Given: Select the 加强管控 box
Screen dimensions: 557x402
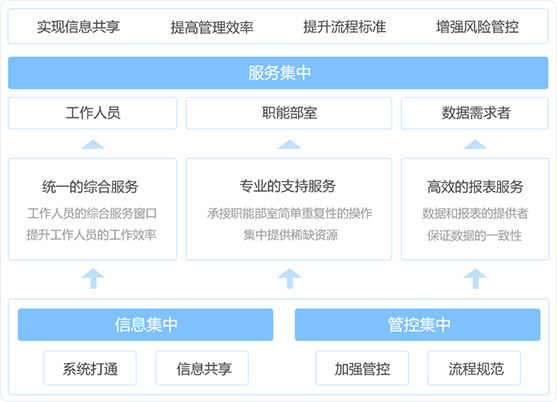Looking at the screenshot, I should [x=362, y=368].
